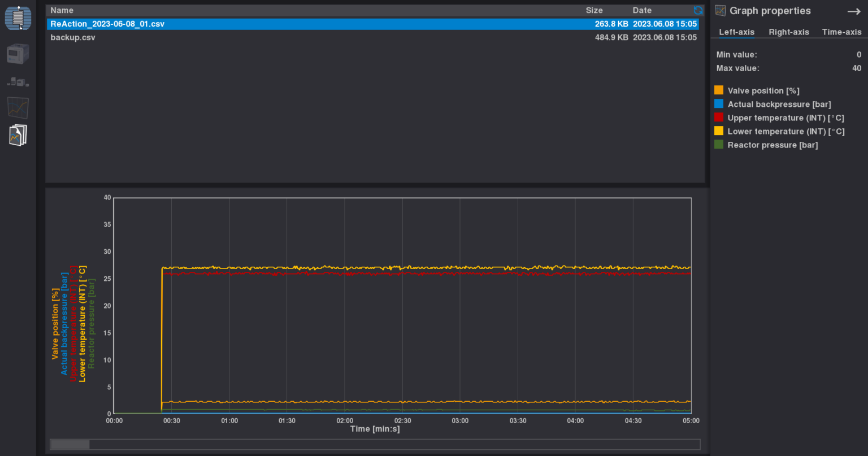Image resolution: width=868 pixels, height=456 pixels.
Task: Switch to the Right-axis tab
Action: pos(789,32)
